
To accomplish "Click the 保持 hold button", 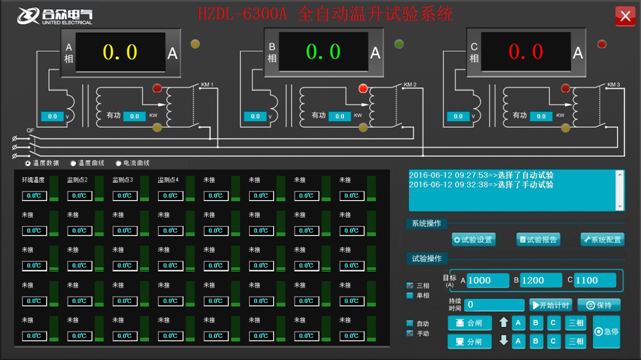I will click(x=599, y=305).
